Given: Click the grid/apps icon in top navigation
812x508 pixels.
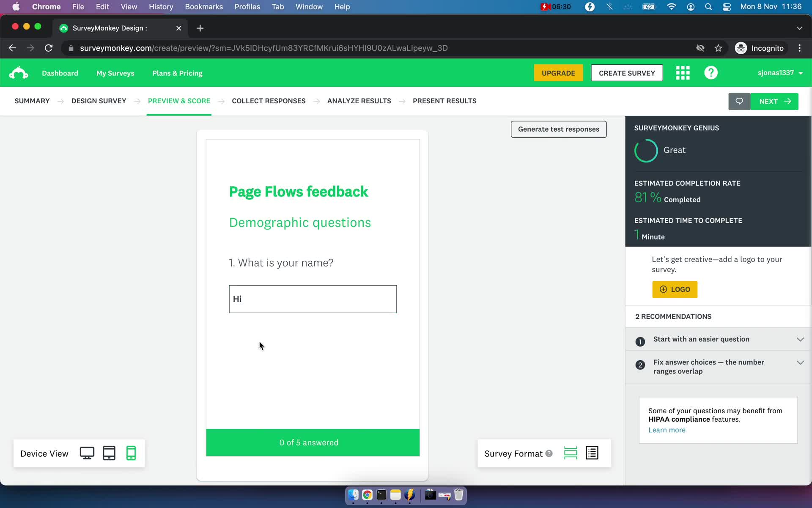Looking at the screenshot, I should point(682,72).
